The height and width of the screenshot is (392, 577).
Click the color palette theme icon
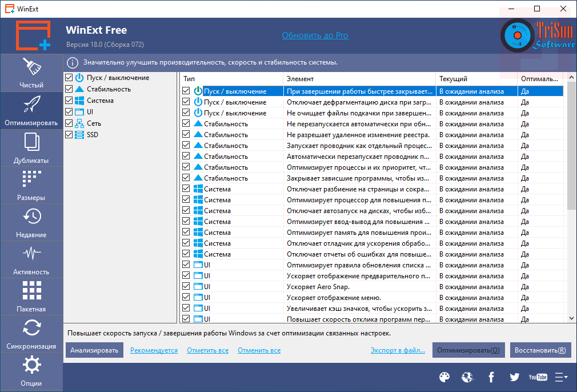(x=444, y=377)
